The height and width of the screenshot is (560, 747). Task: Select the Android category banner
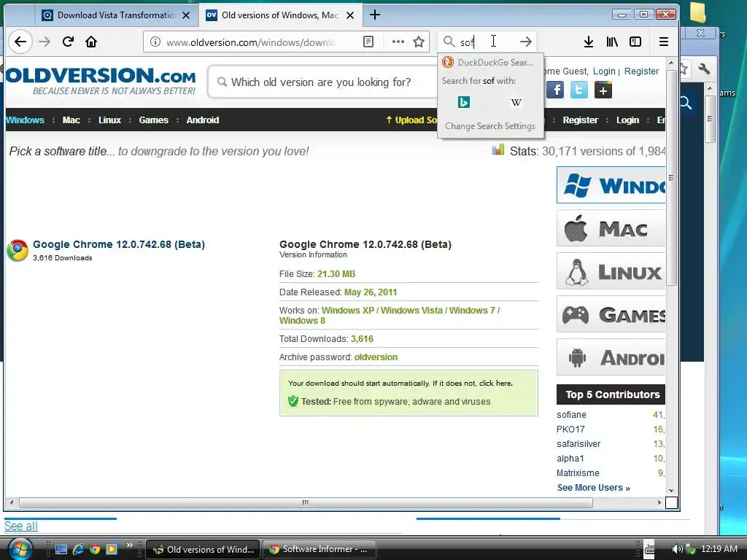[611, 357]
